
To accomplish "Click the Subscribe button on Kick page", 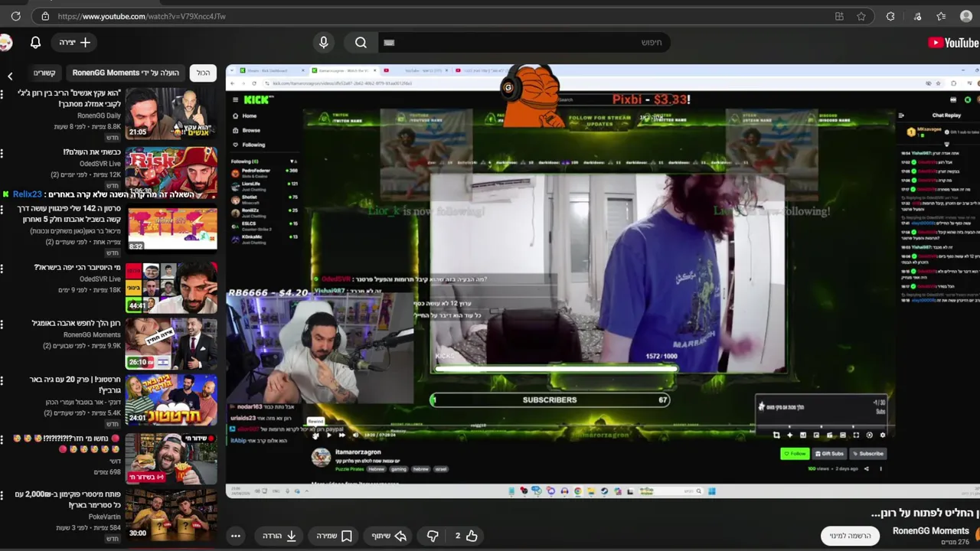I will tap(867, 454).
